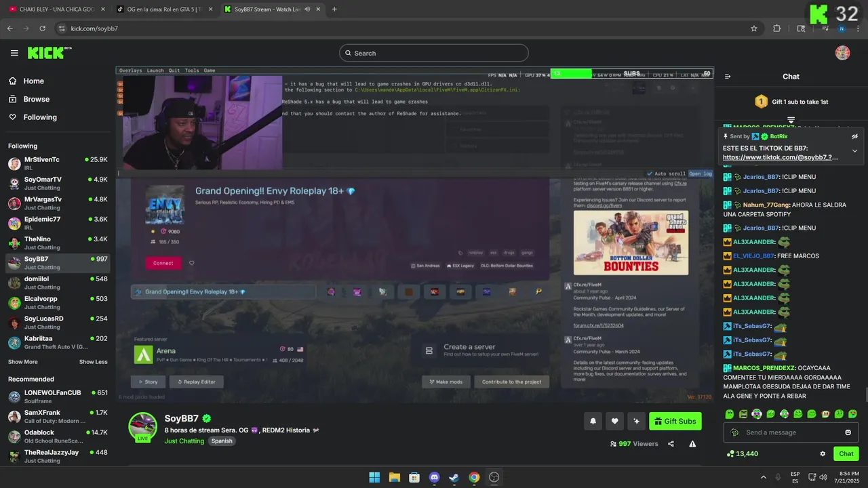Open the profile avatar menu
This screenshot has width=868, height=488.
[842, 53]
